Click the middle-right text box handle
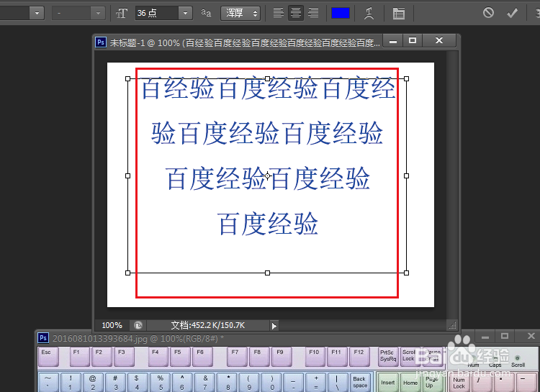 coord(406,176)
